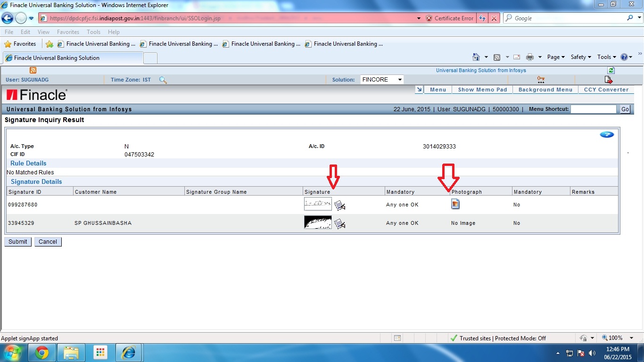The height and width of the screenshot is (362, 644).
Task: Open the View menu
Action: pos(43,32)
